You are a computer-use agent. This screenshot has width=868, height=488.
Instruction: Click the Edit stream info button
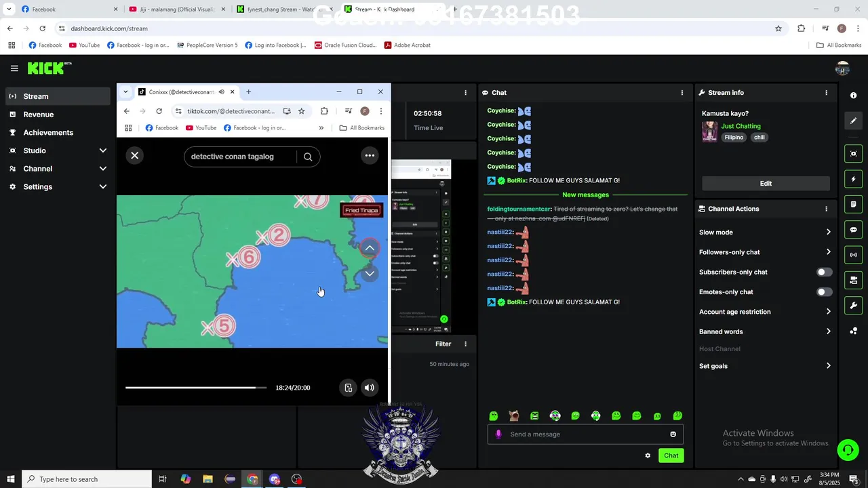pyautogui.click(x=766, y=184)
